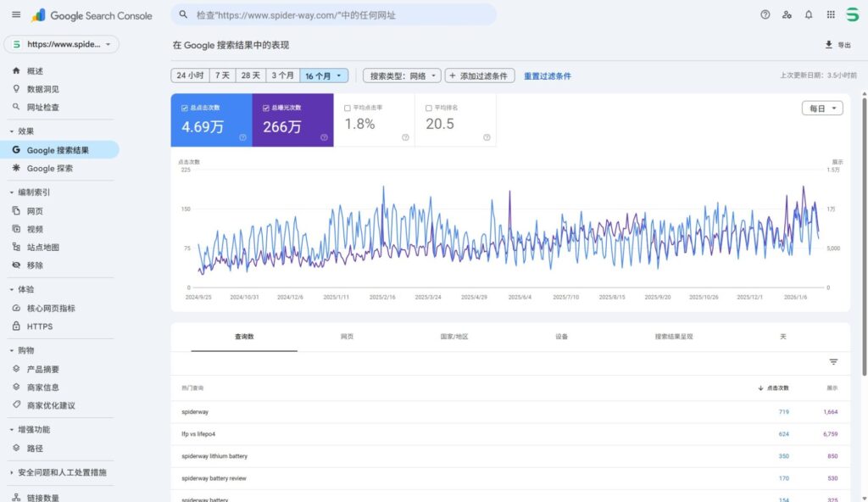Toggle the 总点击次数 checkbox

point(185,108)
